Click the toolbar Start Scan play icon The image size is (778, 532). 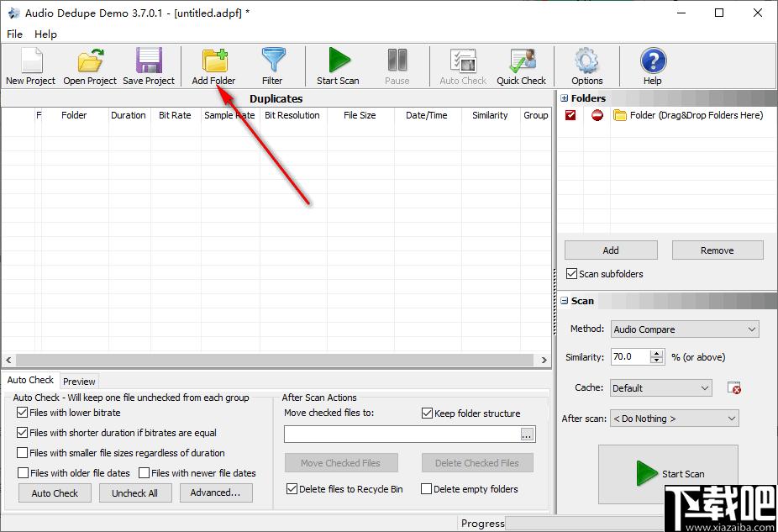[339, 61]
